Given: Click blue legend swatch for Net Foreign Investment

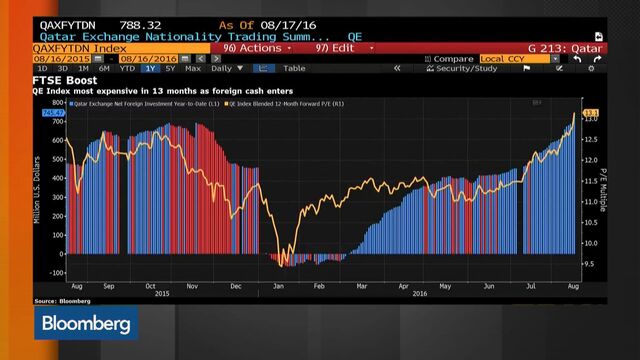Looking at the screenshot, I should click(x=71, y=104).
